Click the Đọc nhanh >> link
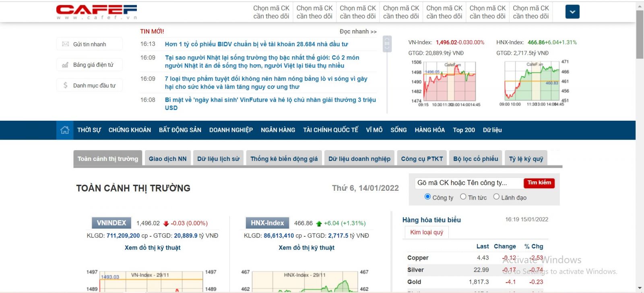Screen dimensions: 644x293 tap(358, 31)
